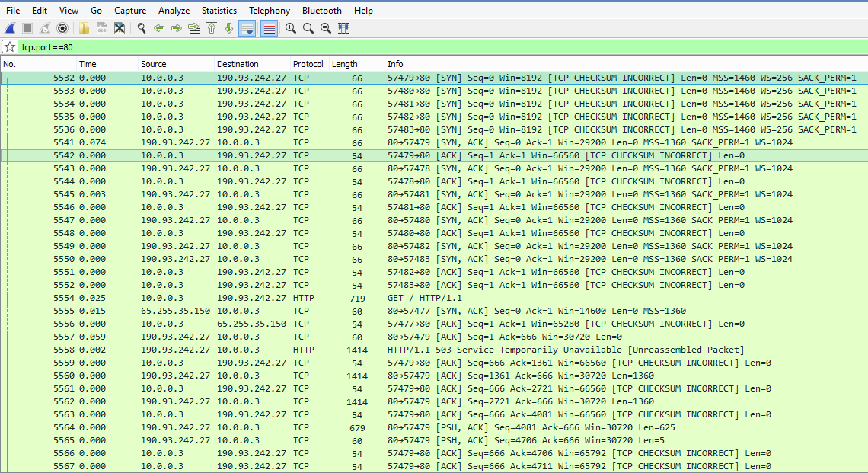Open the Telephony menu

(269, 11)
